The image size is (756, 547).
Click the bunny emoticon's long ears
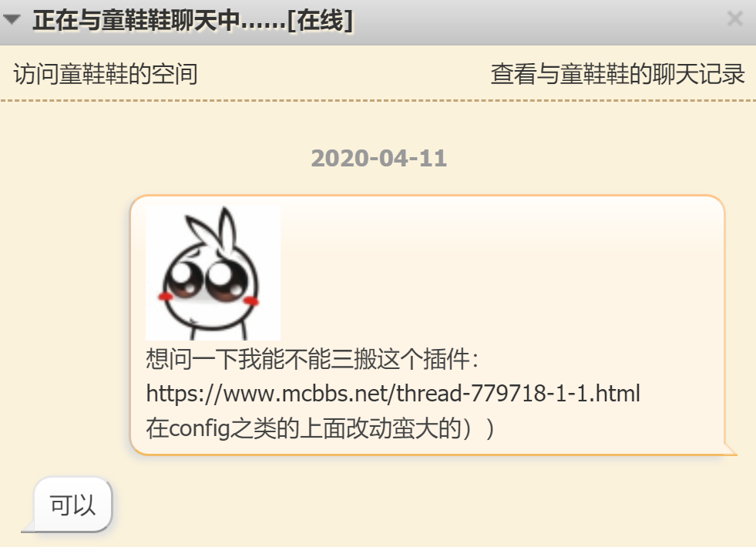click(x=213, y=229)
